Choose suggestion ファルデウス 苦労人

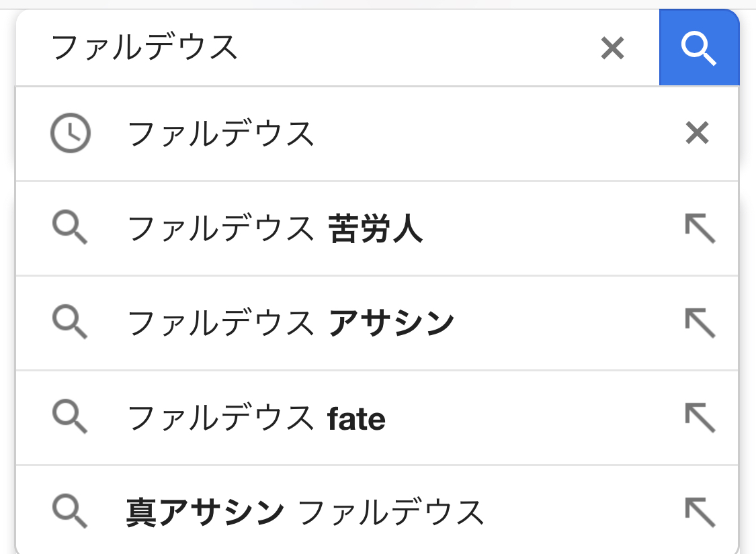coord(274,230)
